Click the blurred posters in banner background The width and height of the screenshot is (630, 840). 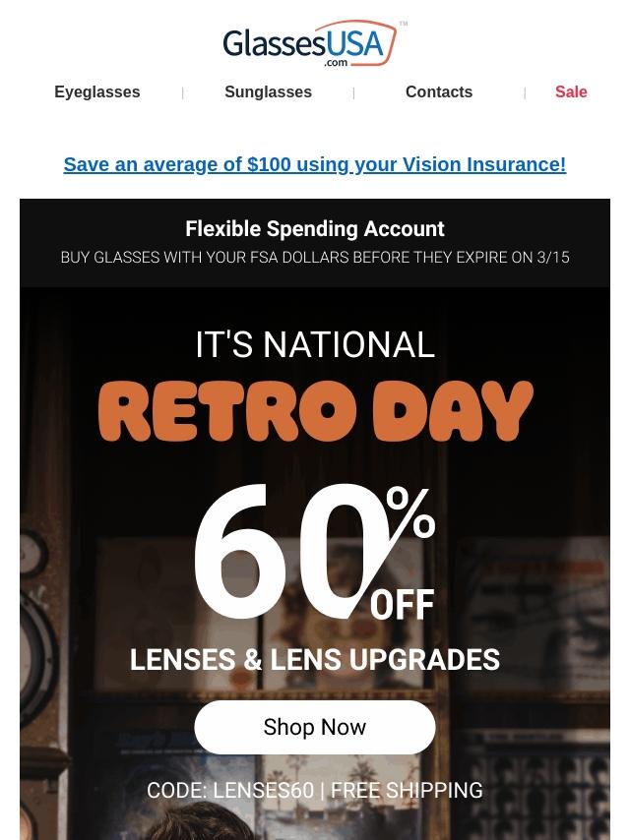click(x=529, y=616)
